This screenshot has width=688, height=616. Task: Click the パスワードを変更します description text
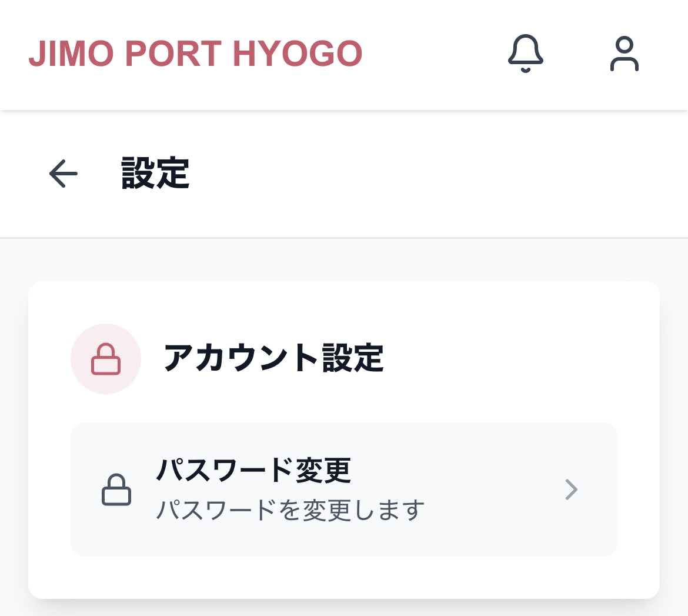coord(290,510)
